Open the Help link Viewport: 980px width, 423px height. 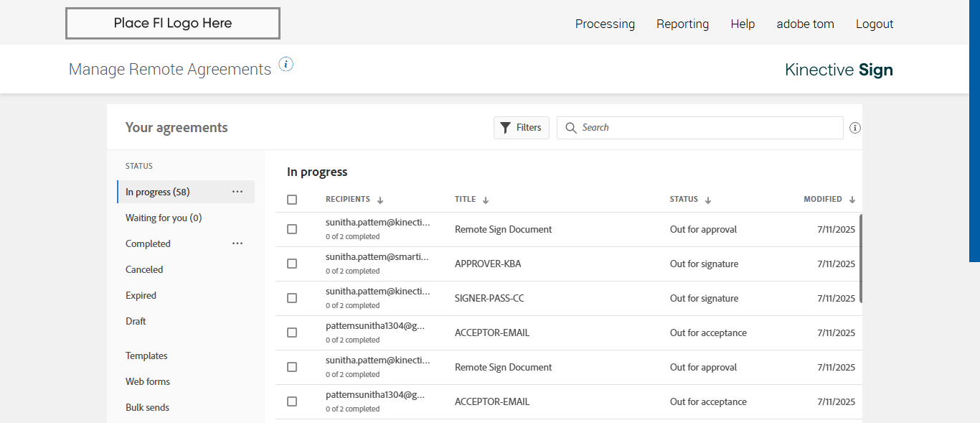[x=743, y=24]
